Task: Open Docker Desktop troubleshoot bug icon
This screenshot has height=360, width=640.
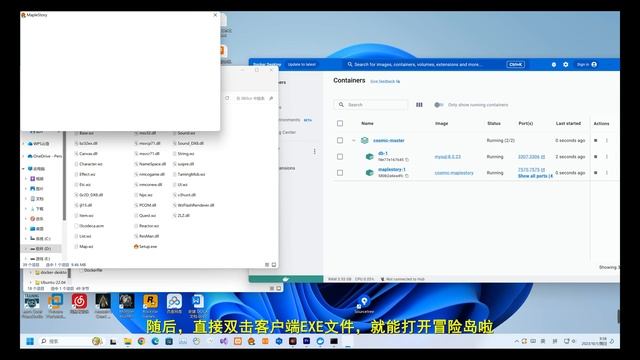Action: tap(553, 64)
